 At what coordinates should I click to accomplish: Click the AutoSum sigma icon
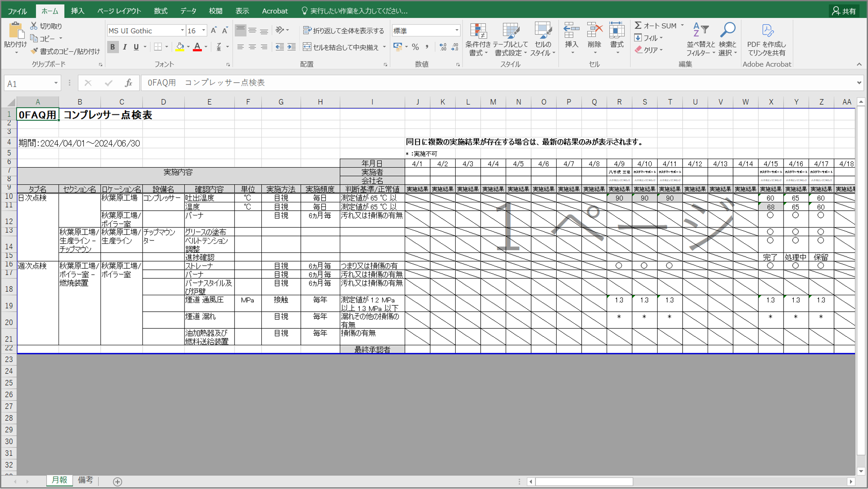638,25
